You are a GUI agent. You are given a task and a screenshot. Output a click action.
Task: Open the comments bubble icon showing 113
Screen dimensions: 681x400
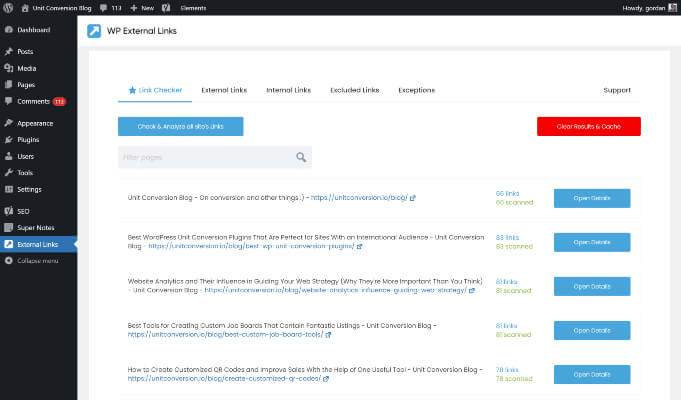(x=103, y=8)
